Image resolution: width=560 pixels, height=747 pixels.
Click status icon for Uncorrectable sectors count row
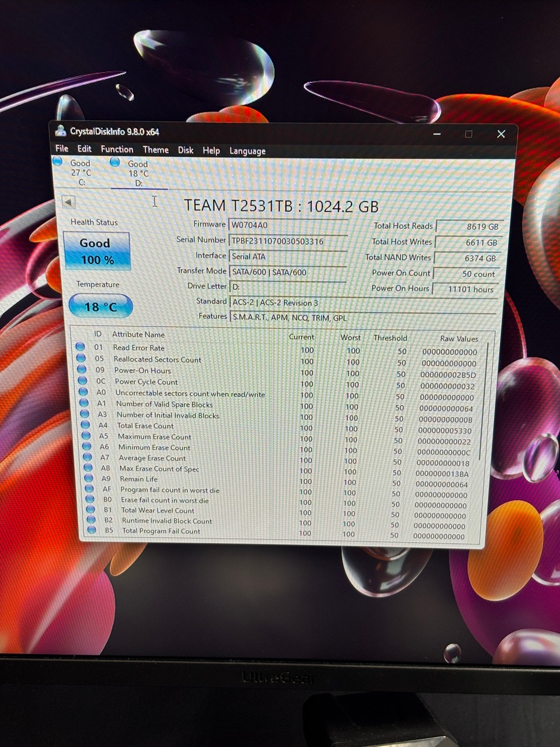pos(83,392)
